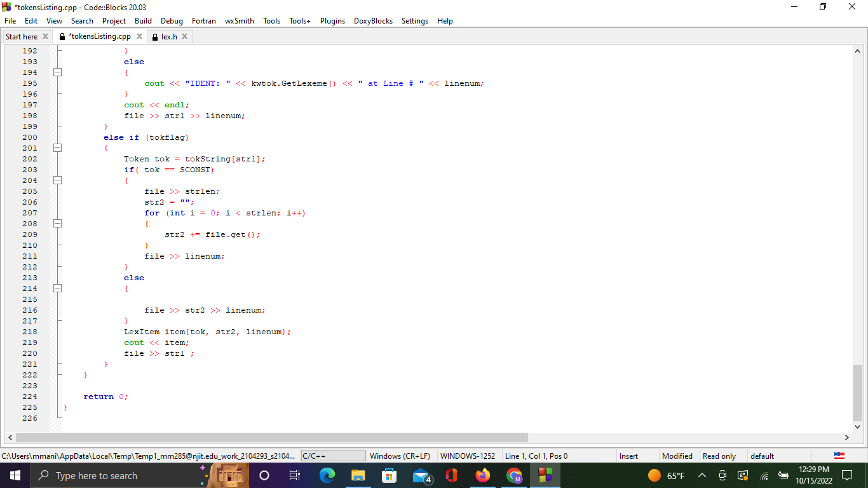Screen dimensions: 868x488
Task: Toggle Insert mode in the status bar
Action: (628, 455)
